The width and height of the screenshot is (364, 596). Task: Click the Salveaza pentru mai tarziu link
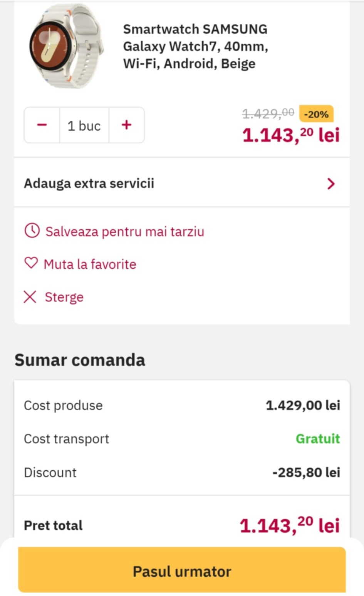124,232
